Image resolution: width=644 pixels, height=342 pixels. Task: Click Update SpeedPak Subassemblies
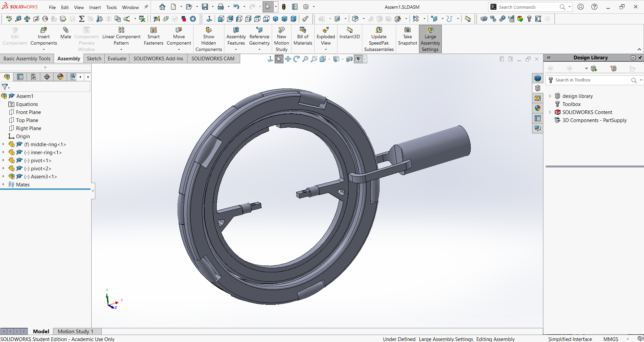[x=379, y=39]
